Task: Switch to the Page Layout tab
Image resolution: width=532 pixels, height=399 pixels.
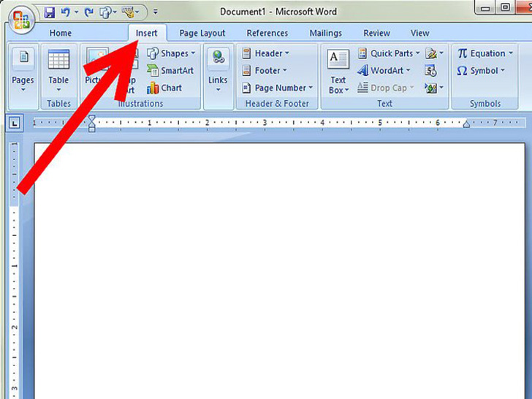Action: 202,34
